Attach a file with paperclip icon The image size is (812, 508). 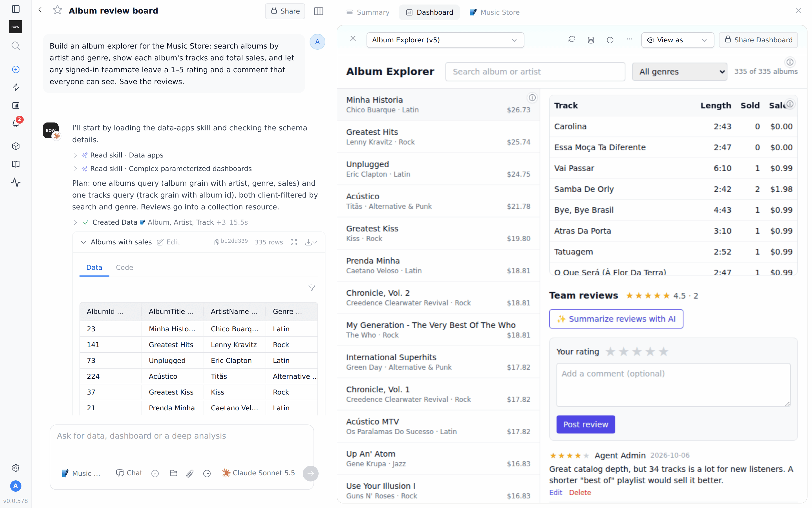point(190,473)
